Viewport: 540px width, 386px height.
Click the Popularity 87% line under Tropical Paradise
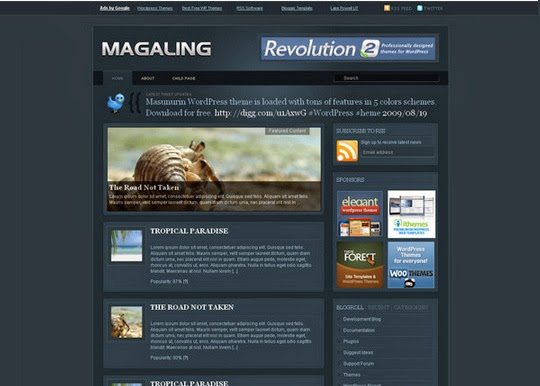[x=169, y=281]
